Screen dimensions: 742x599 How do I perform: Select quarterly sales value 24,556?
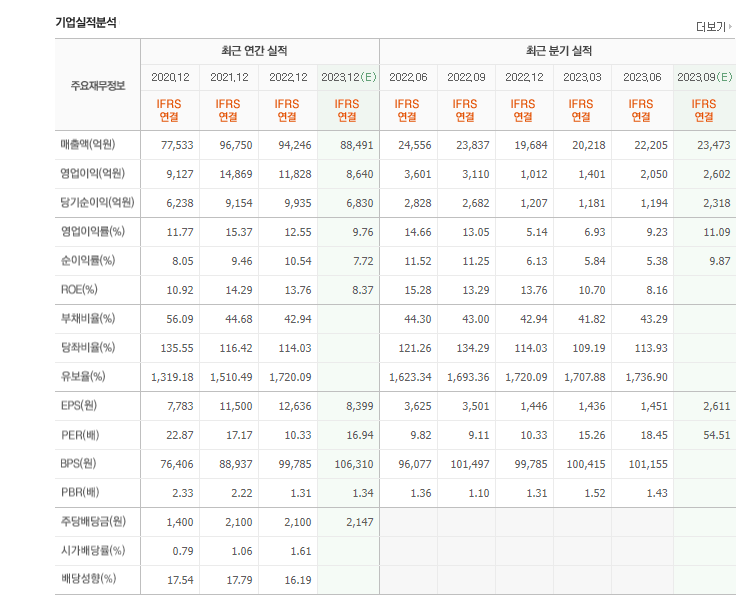click(x=415, y=145)
